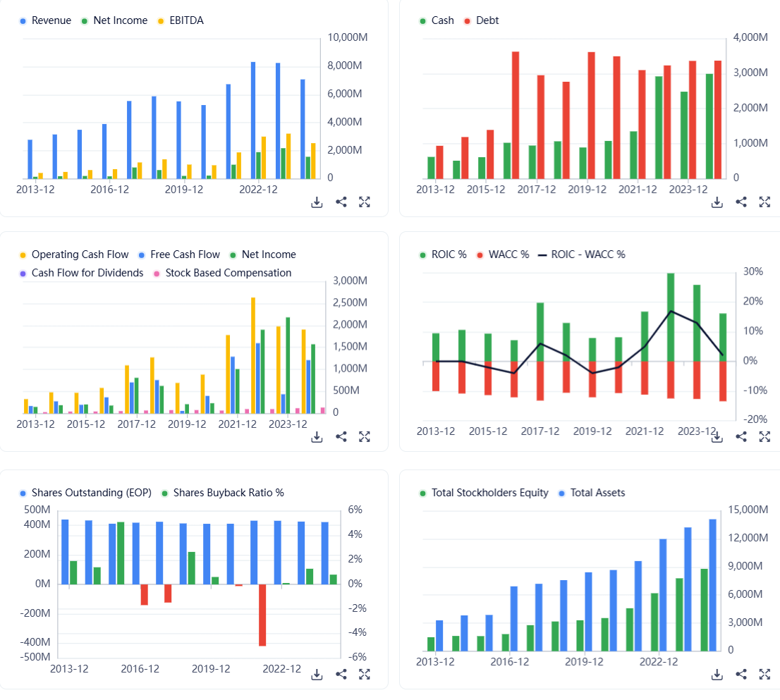
Task: Toggle Stock Based Compensation legend entry
Action: [222, 273]
